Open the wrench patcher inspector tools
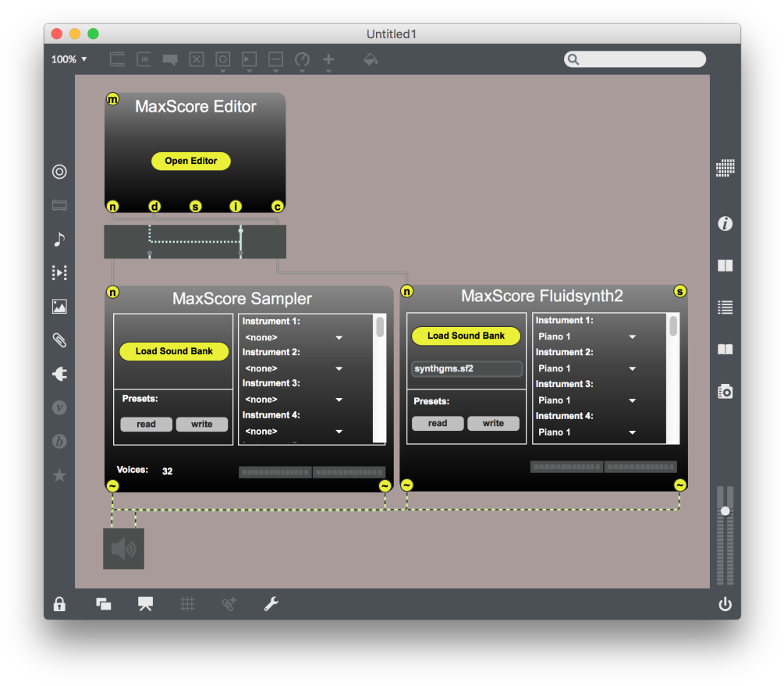The height and width of the screenshot is (686, 784). coord(271,604)
